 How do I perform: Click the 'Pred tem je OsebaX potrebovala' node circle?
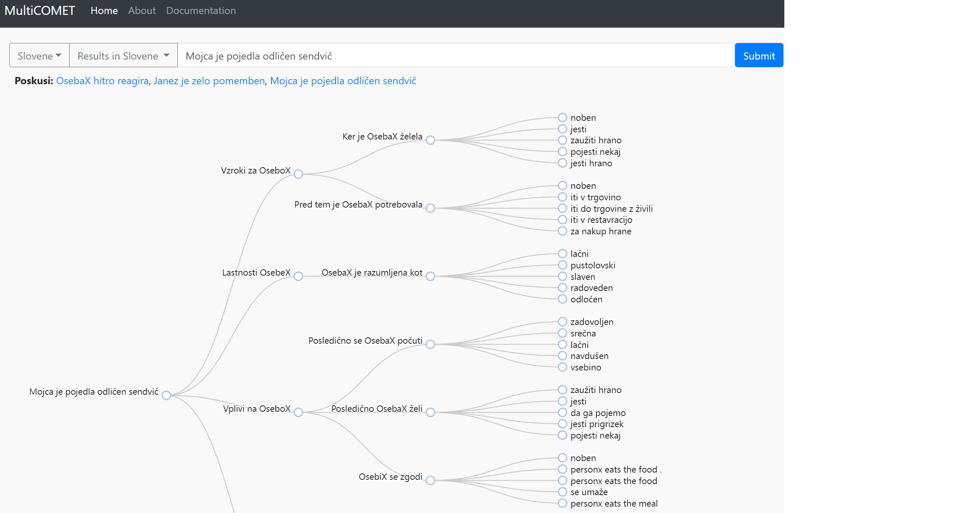tap(430, 208)
